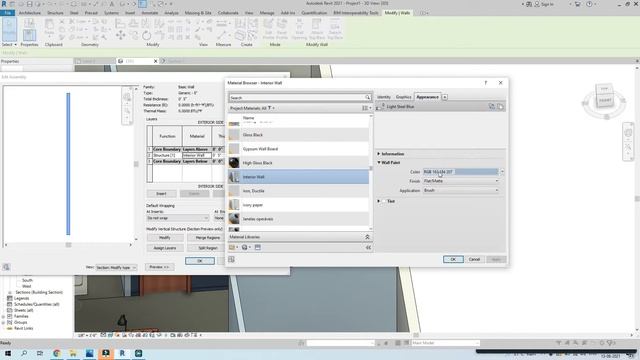Click the create new material icon
This screenshot has height=360, width=640.
(244, 247)
